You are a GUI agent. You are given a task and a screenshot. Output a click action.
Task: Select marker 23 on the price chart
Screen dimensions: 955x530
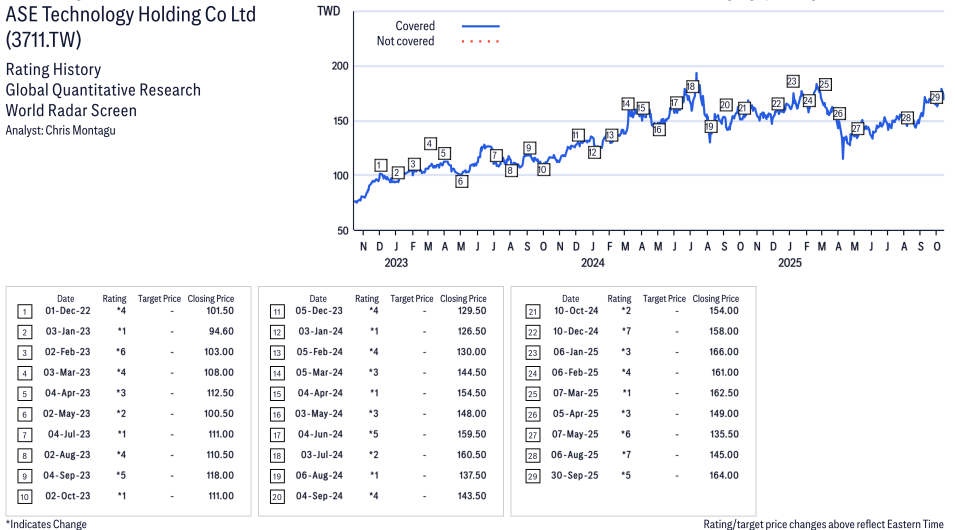[x=792, y=81]
